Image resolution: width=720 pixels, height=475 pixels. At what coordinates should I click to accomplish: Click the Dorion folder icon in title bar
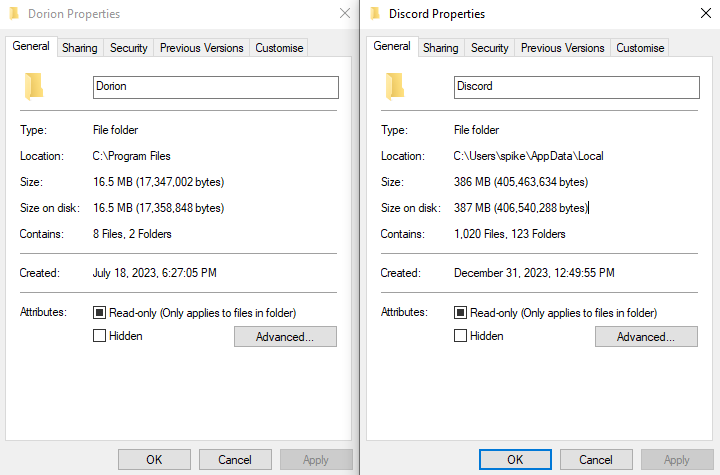(14, 14)
